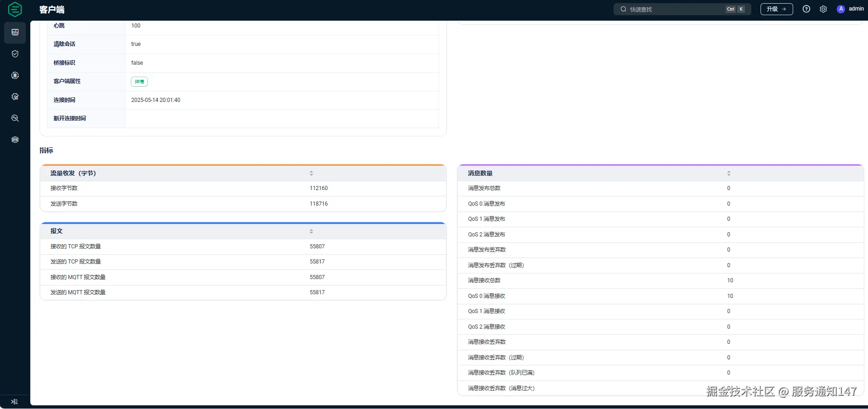Click the 消息接收总数 value 10

point(730,280)
